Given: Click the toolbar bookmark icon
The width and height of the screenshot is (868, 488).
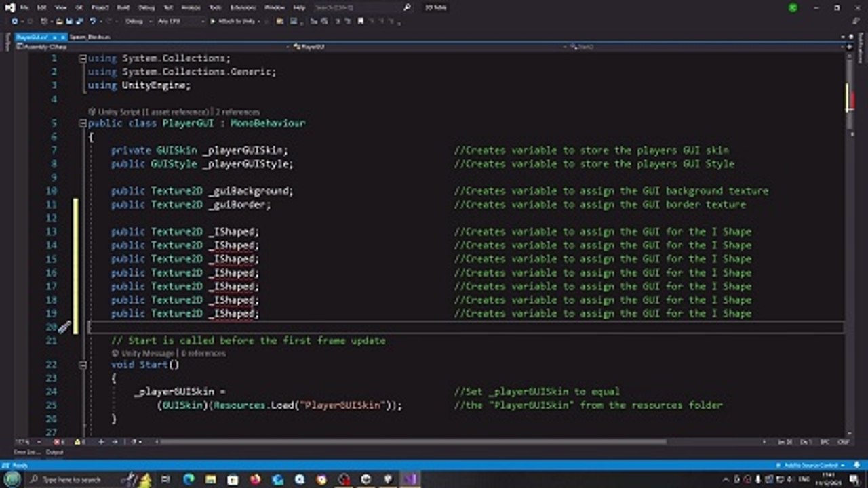Looking at the screenshot, I should 361,22.
